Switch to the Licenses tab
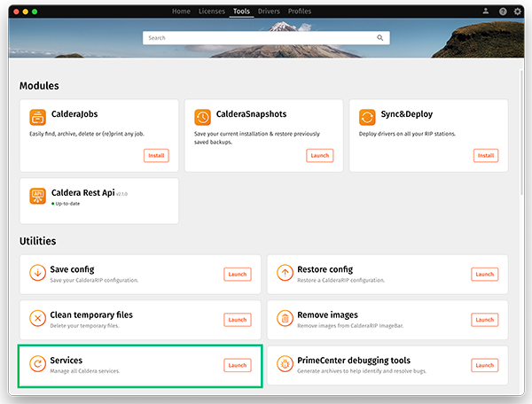 coord(212,12)
